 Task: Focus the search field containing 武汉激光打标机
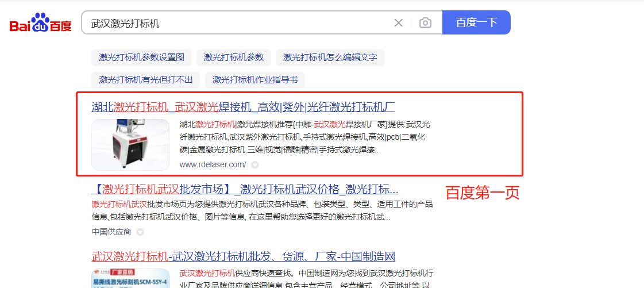[236, 23]
